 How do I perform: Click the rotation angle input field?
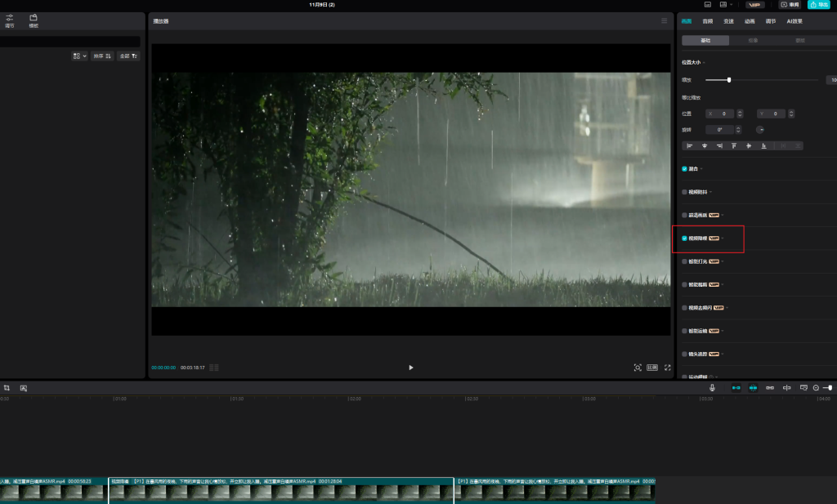tap(719, 130)
